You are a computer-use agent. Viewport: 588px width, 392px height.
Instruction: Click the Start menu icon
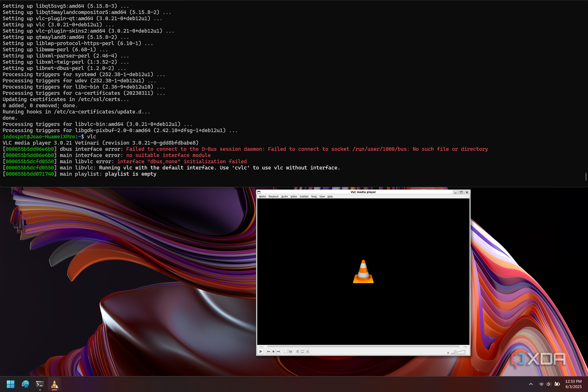tap(11, 384)
